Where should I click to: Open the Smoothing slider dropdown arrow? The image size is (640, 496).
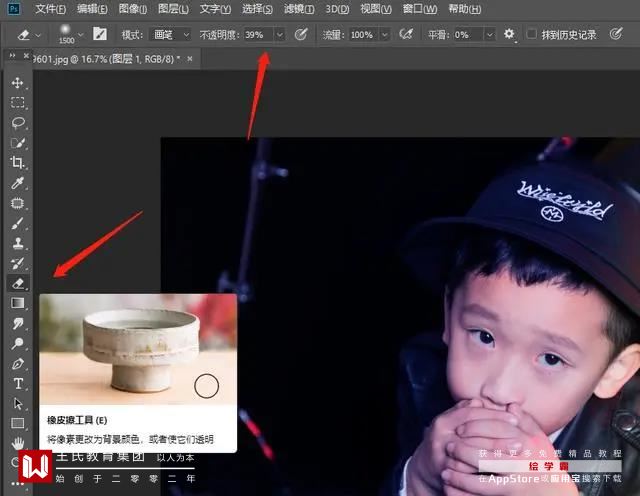(x=490, y=35)
